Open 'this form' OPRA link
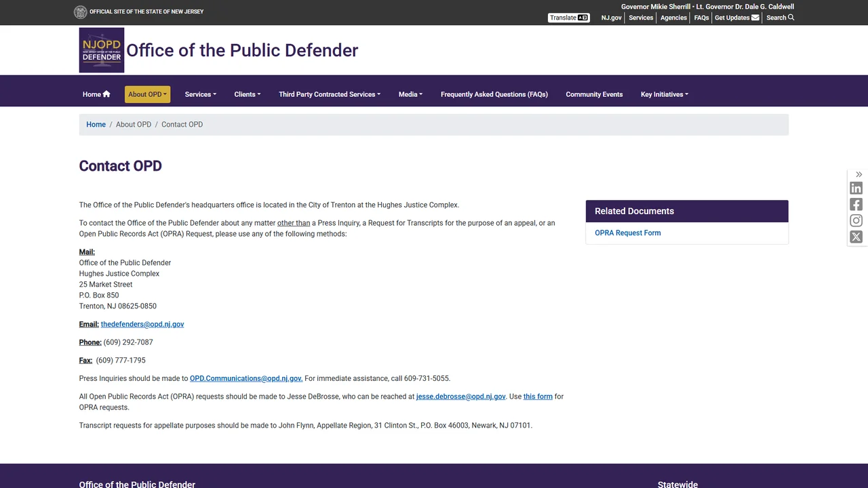868x488 pixels. (x=538, y=396)
